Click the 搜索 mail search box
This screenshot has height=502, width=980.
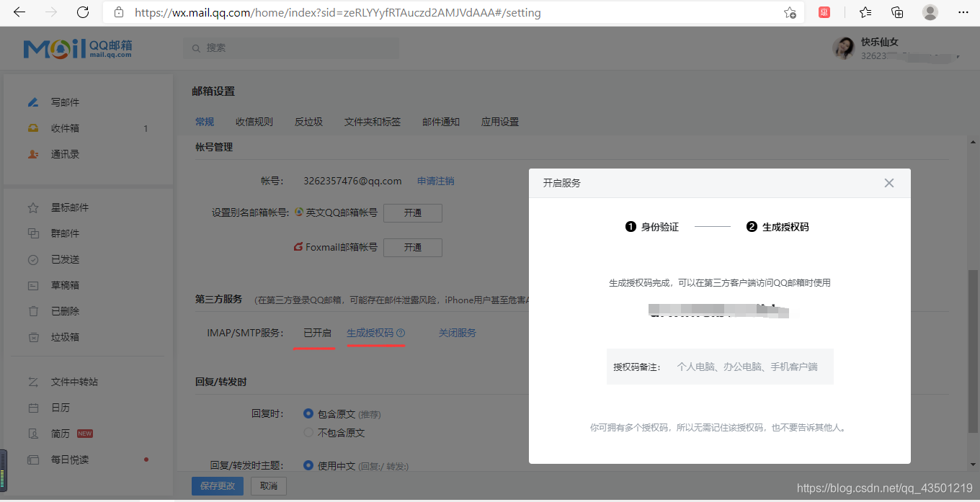point(290,48)
